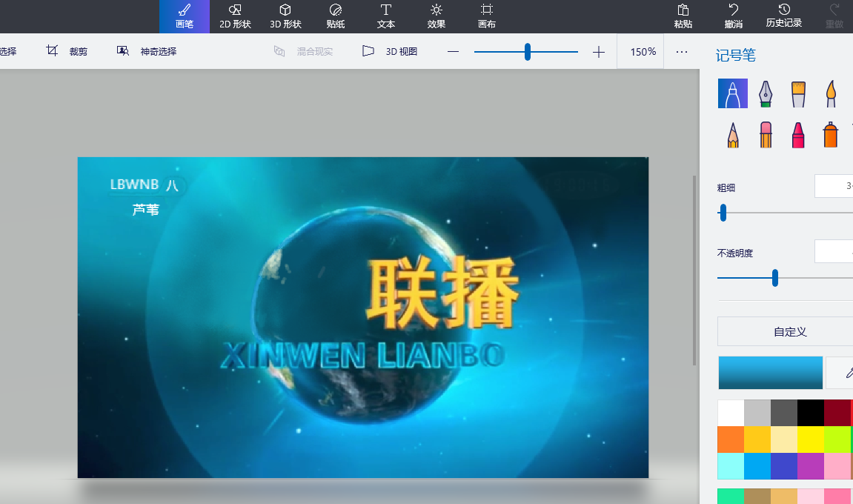853x504 pixels.
Task: Select the Spray can tool
Action: pos(831,134)
